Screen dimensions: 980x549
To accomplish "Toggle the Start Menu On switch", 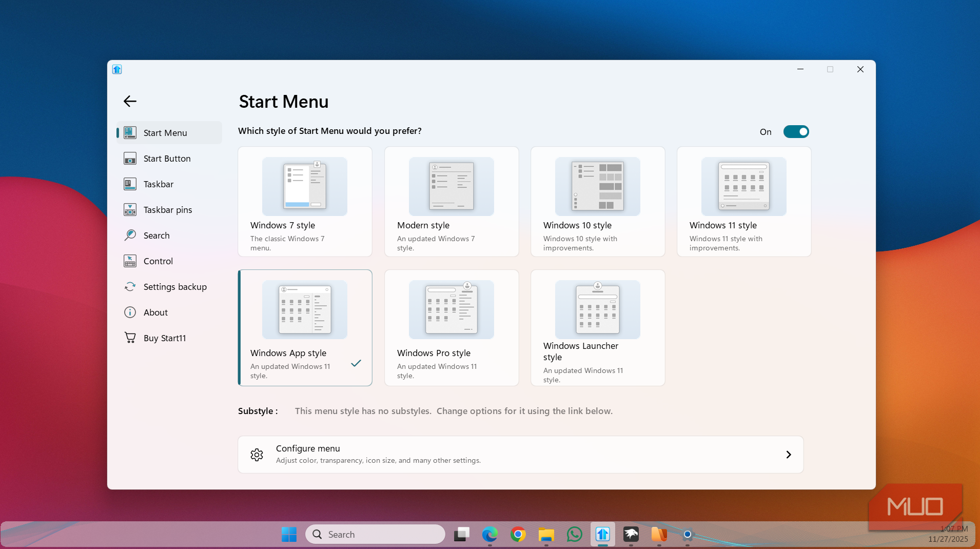I will pos(796,132).
